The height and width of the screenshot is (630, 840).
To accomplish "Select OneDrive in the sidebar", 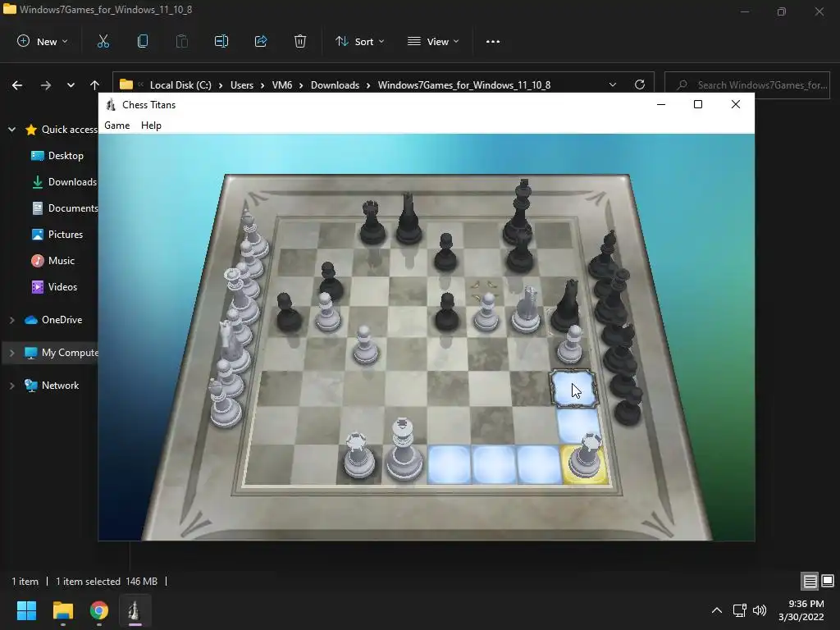I will [53, 320].
